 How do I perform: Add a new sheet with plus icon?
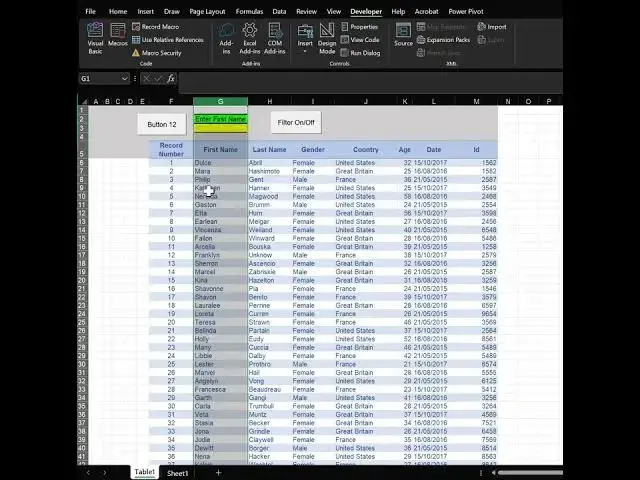click(218, 472)
